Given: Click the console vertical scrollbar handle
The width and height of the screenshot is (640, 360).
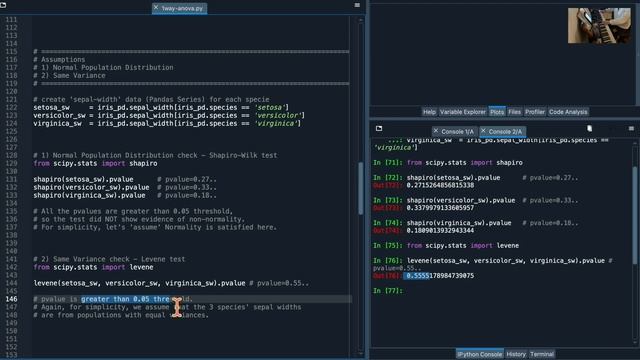Looking at the screenshot, I should pos(635,215).
